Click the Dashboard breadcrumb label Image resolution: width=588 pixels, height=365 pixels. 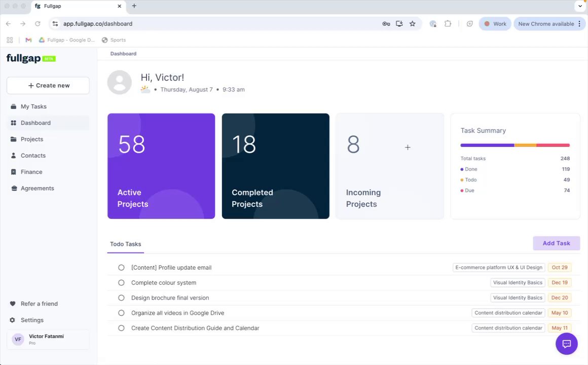[x=123, y=54]
